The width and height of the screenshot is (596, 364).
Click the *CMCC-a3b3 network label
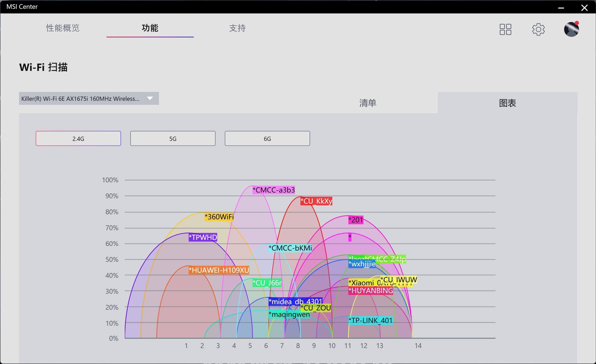[274, 190]
